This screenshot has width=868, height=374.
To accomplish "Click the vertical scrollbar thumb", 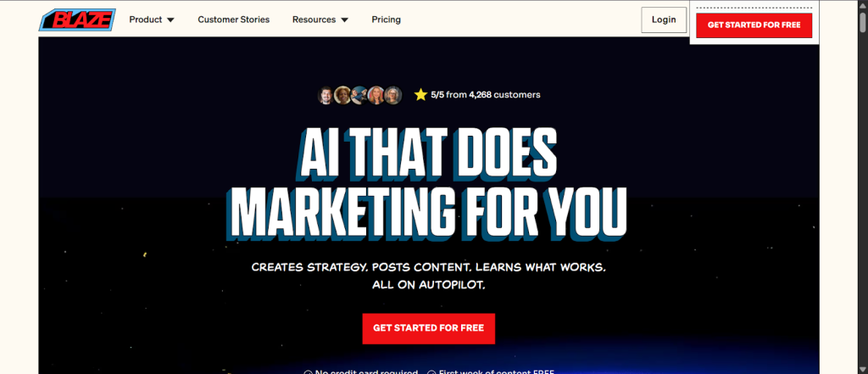I will pyautogui.click(x=862, y=22).
